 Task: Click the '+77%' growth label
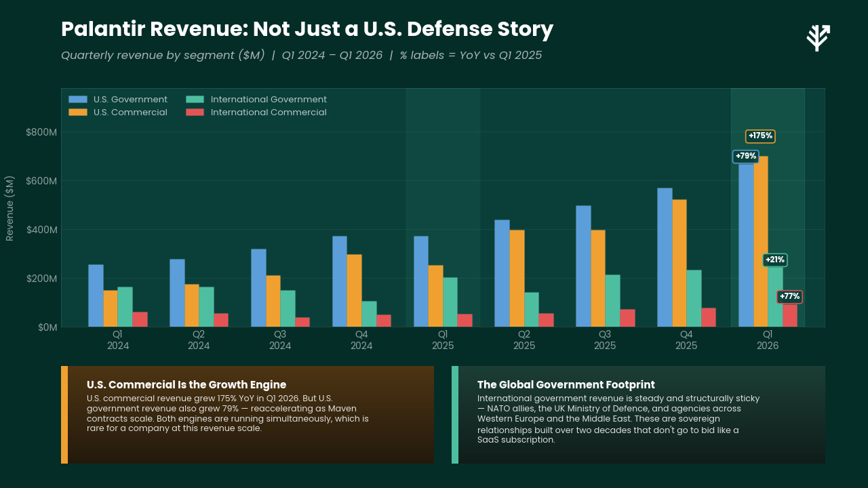click(789, 297)
